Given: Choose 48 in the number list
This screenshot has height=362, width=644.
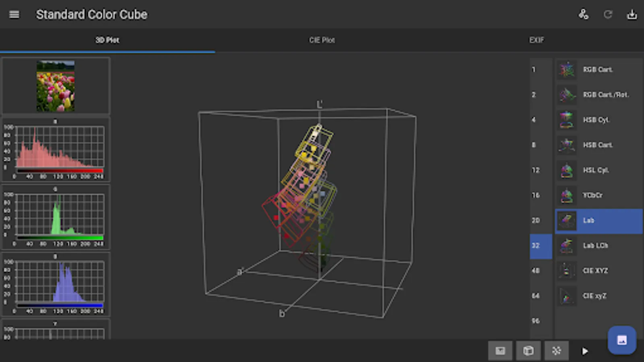Looking at the screenshot, I should pos(541,271).
